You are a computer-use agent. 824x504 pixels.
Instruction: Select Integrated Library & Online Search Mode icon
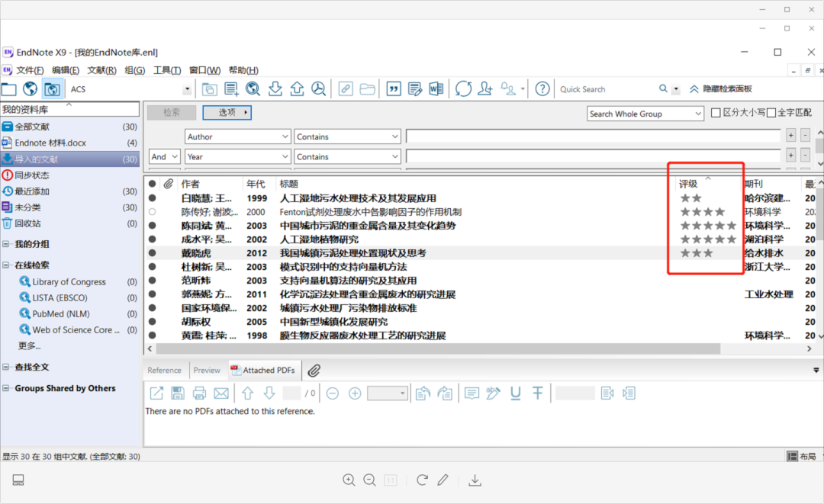(x=52, y=89)
